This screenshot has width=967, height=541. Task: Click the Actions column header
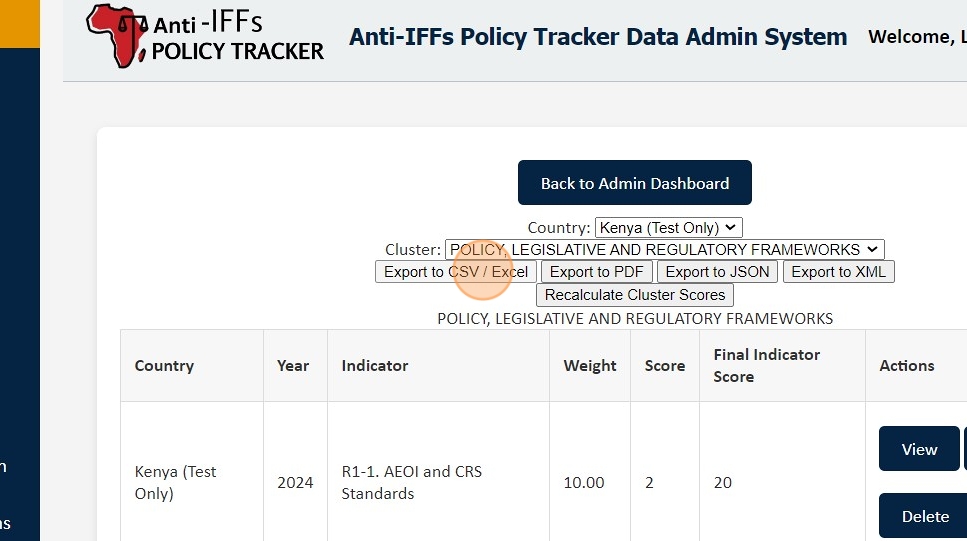(x=906, y=366)
